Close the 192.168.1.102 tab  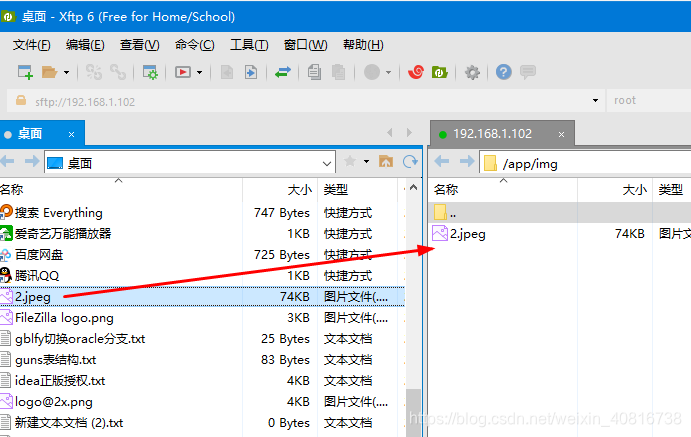(x=561, y=134)
